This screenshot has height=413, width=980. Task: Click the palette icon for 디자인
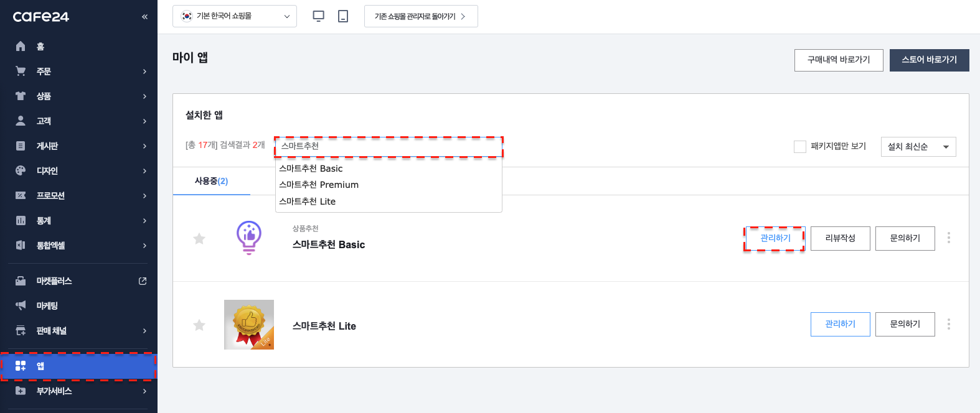21,170
